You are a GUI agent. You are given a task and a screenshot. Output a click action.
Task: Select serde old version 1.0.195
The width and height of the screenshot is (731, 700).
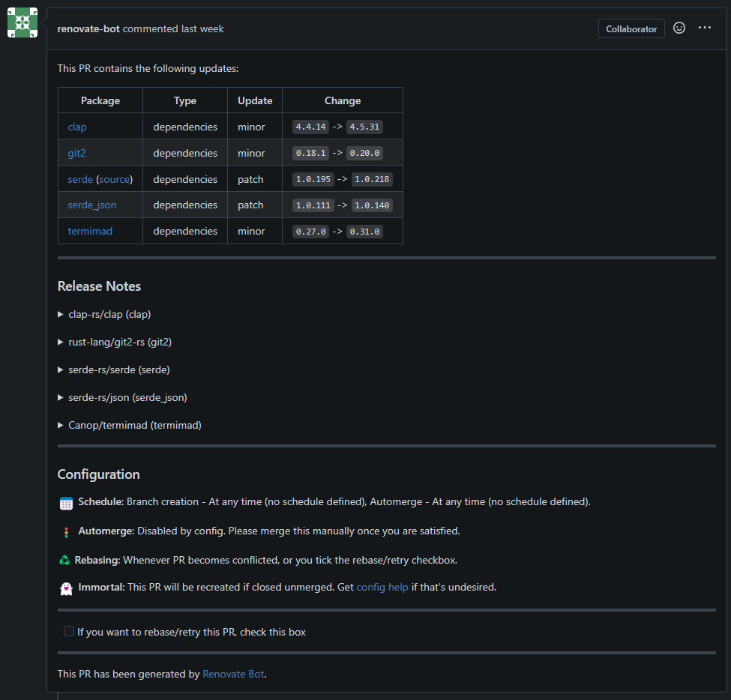coord(313,179)
